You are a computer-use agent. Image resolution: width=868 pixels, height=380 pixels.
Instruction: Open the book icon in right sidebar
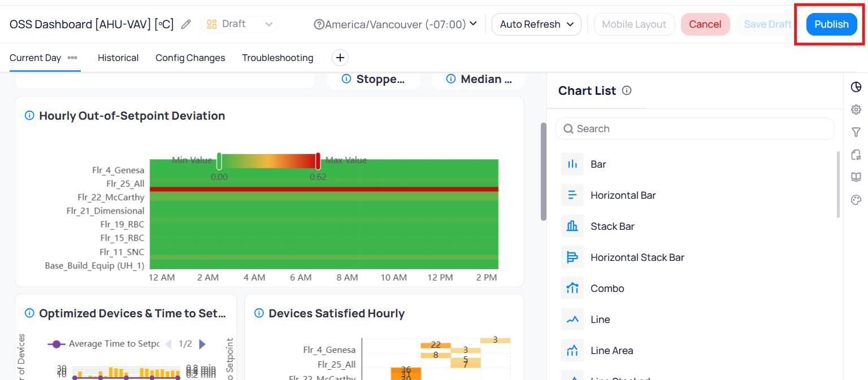pyautogui.click(x=856, y=177)
